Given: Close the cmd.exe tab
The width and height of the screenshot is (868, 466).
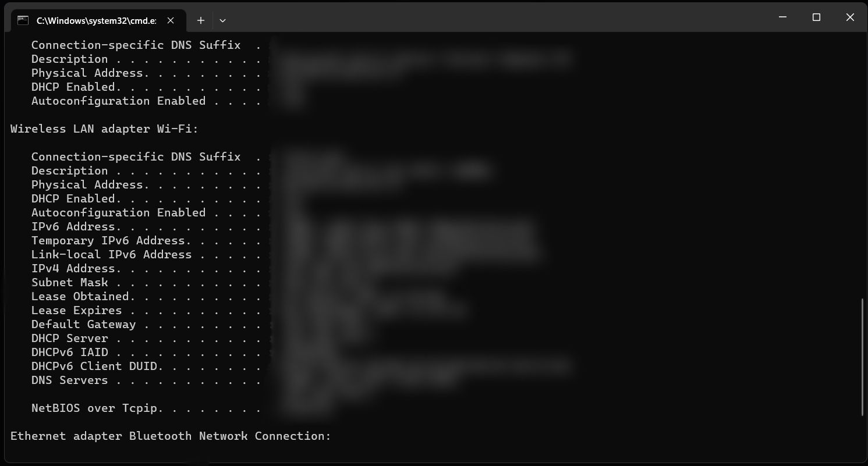Looking at the screenshot, I should tap(170, 20).
